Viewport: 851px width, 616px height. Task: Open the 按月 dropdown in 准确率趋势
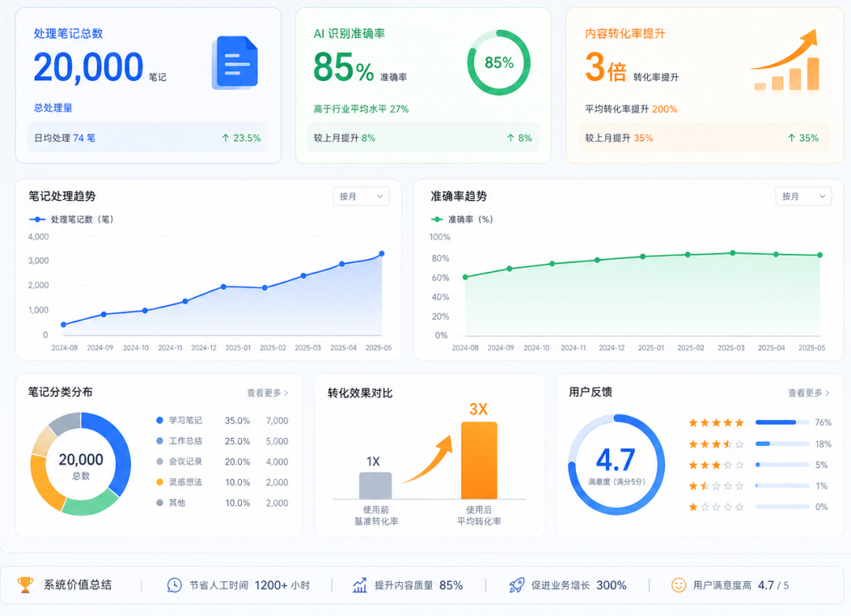tap(803, 196)
